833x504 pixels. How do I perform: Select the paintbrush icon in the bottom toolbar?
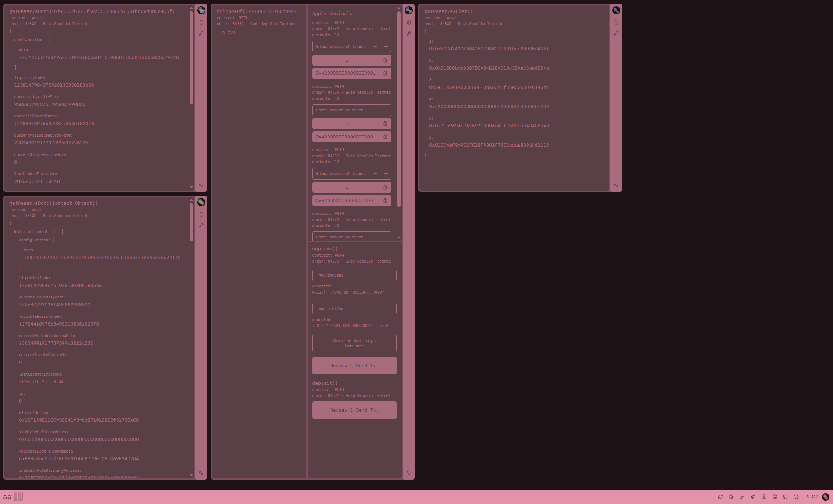tap(753, 497)
